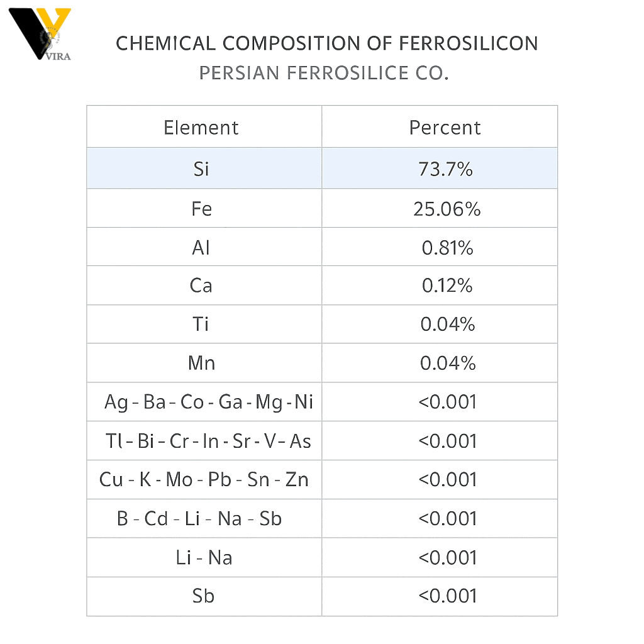Image resolution: width=644 pixels, height=644 pixels.
Task: Click the Vira logo icon
Action: [x=40, y=34]
